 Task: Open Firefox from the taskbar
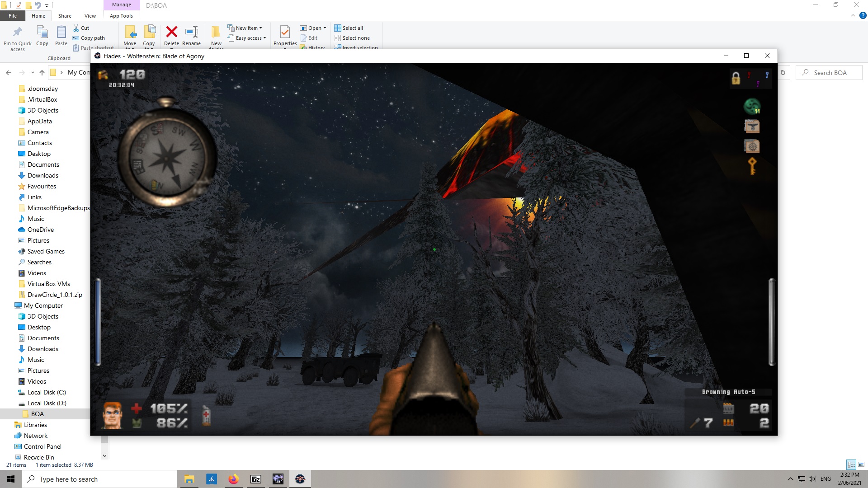(233, 479)
